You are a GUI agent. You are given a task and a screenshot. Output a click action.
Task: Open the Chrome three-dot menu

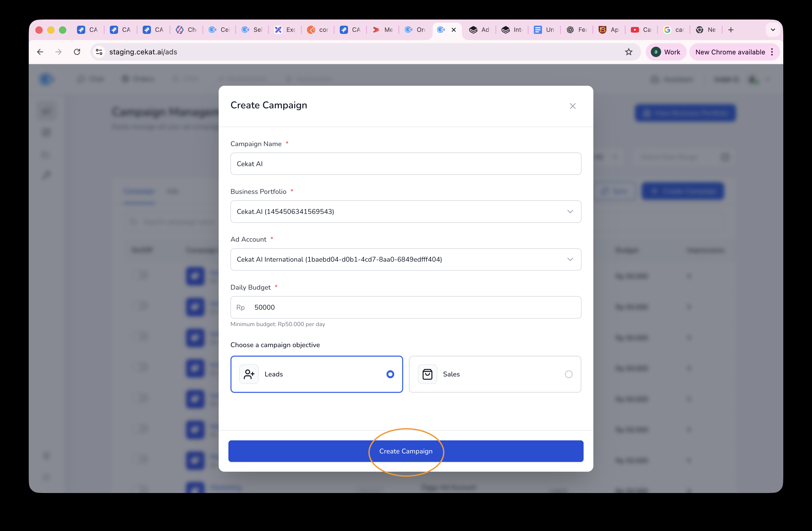point(772,52)
